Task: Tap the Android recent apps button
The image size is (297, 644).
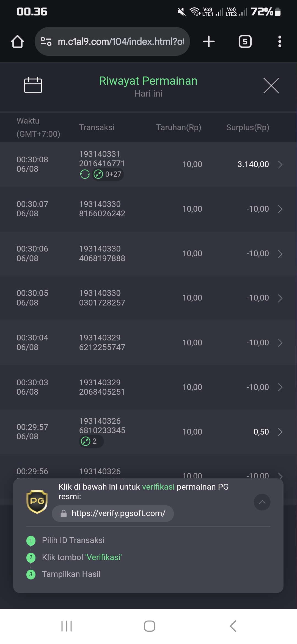Action: click(67, 626)
